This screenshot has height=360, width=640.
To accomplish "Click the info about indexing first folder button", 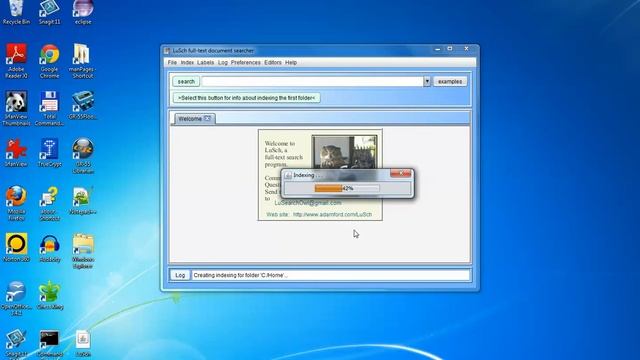I will click(247, 98).
